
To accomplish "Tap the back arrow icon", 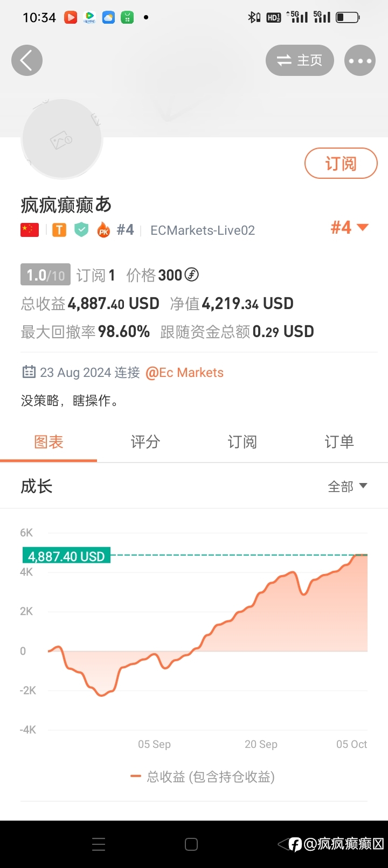I will pyautogui.click(x=27, y=60).
